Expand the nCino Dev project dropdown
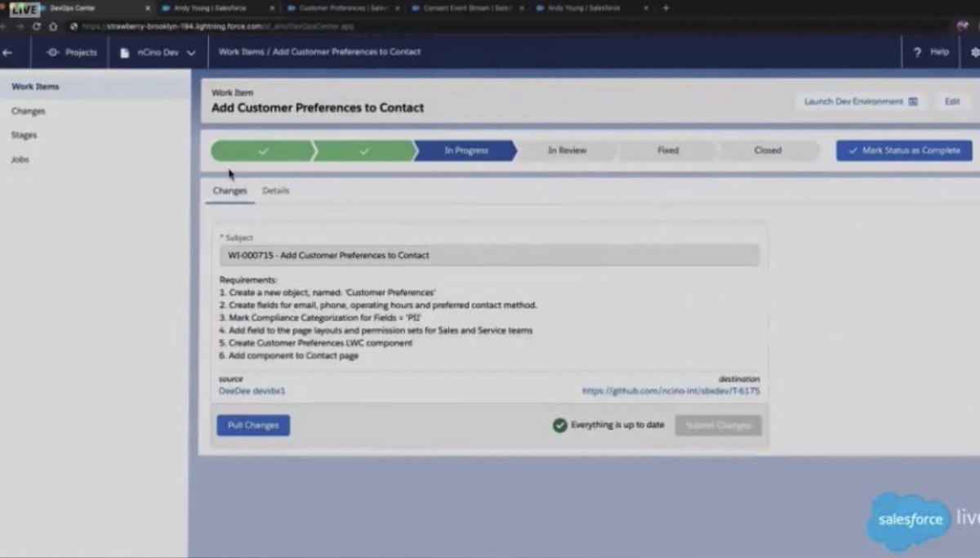 click(x=191, y=53)
